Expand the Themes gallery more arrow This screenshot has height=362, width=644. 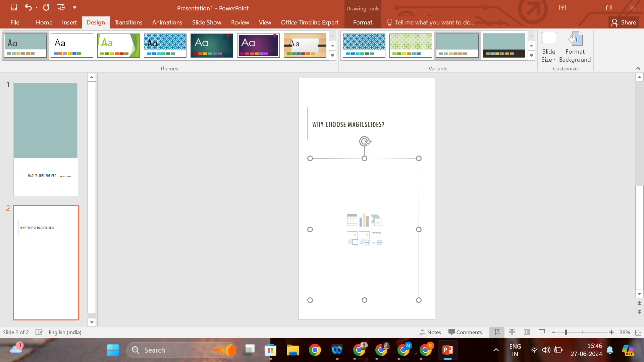(x=332, y=56)
